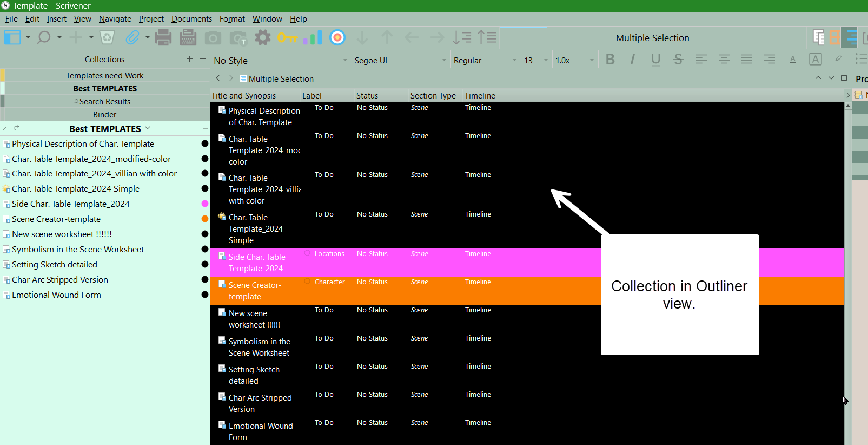Open the Navigate menu

coord(115,19)
